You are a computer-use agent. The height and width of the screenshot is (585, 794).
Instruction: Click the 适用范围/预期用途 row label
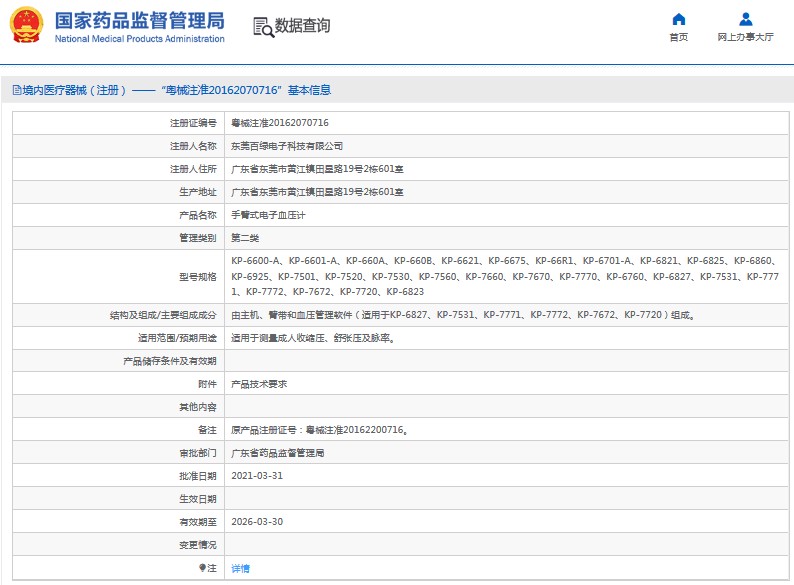coord(177,338)
